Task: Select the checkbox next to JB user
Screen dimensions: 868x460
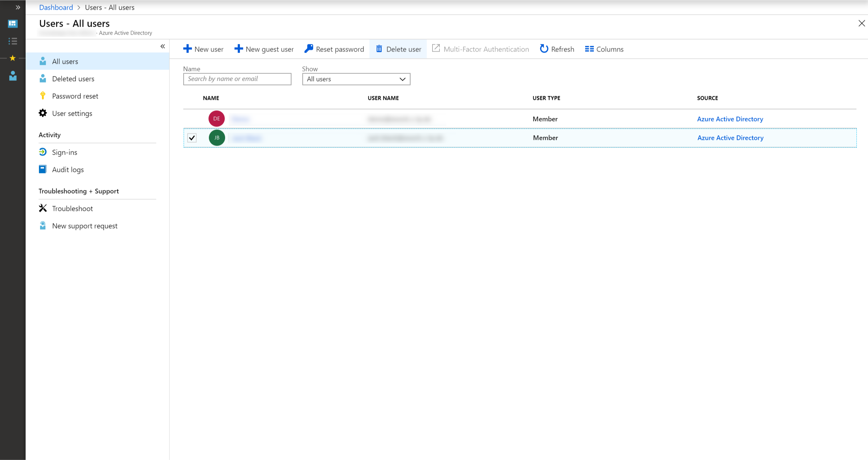Action: click(x=192, y=138)
